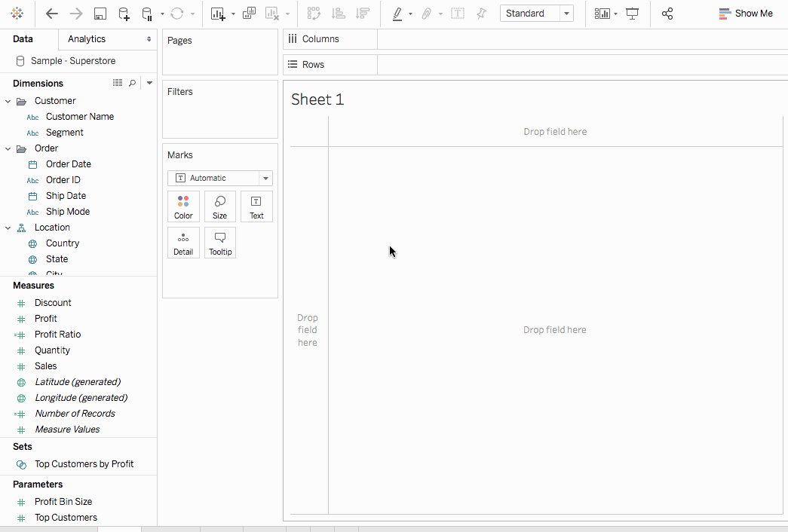Click the Size mark card
The height and width of the screenshot is (532, 788).
[220, 206]
